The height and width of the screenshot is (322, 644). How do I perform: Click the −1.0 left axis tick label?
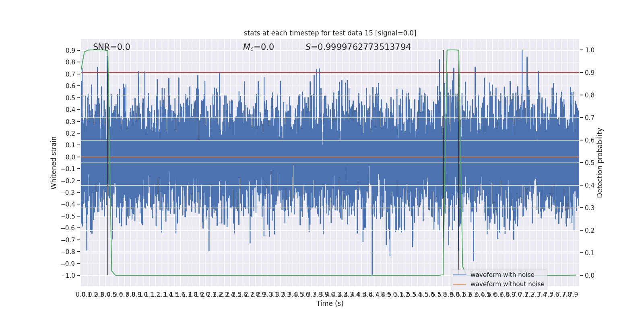pyautogui.click(x=68, y=275)
